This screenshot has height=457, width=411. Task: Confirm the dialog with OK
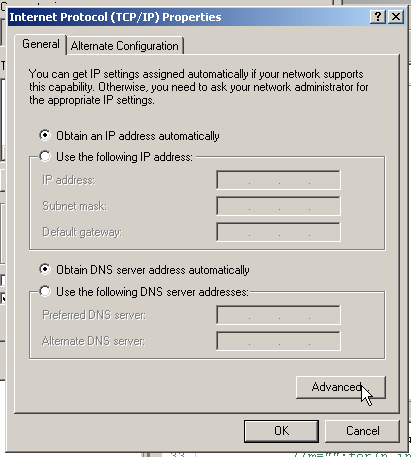pos(281,431)
